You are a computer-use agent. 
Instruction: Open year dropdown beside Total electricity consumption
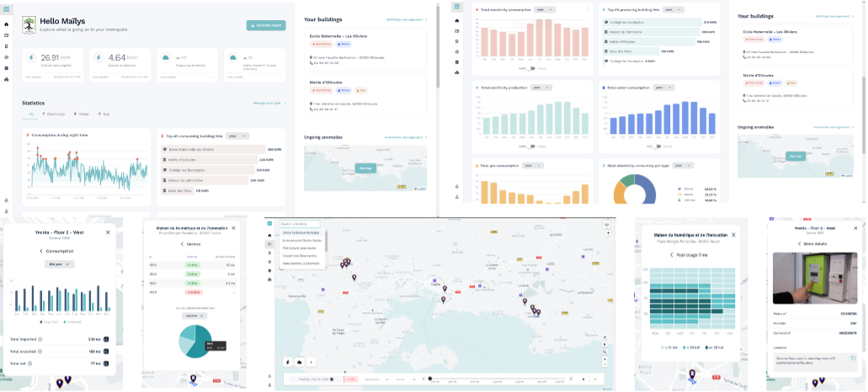(x=546, y=9)
